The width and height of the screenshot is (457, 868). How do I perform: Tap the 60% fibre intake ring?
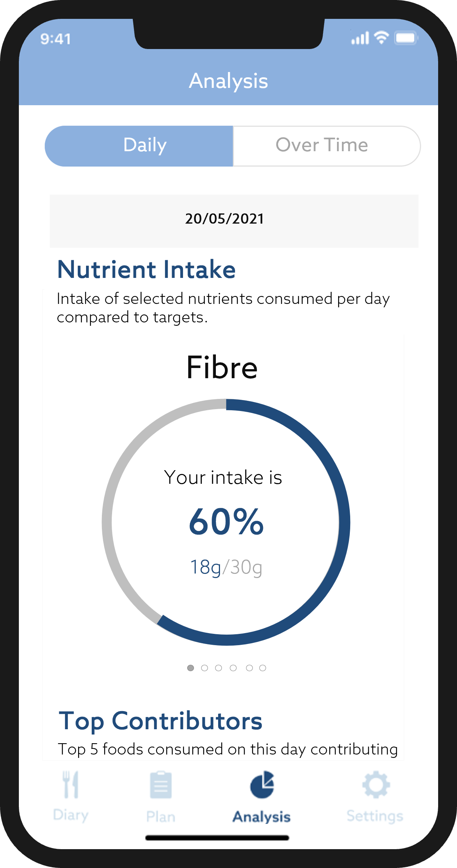click(226, 522)
